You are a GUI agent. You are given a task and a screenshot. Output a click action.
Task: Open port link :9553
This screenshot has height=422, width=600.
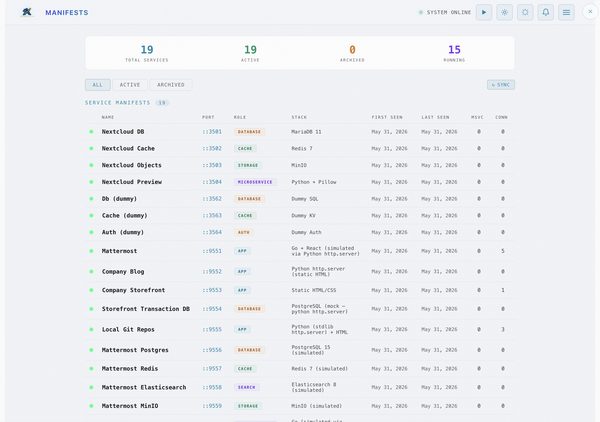click(212, 290)
